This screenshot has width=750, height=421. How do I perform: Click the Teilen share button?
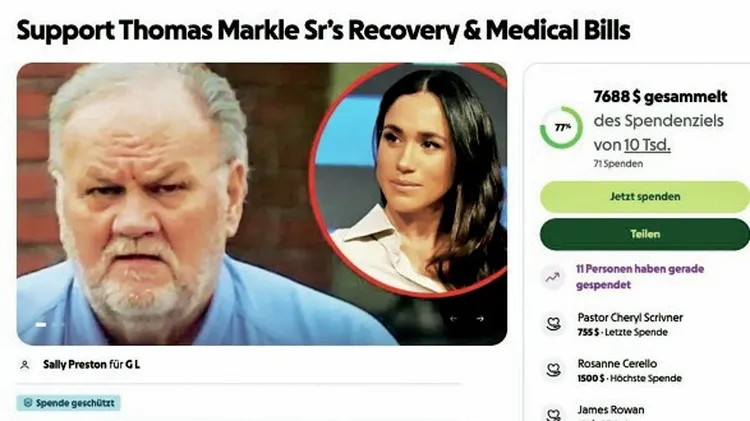[645, 234]
